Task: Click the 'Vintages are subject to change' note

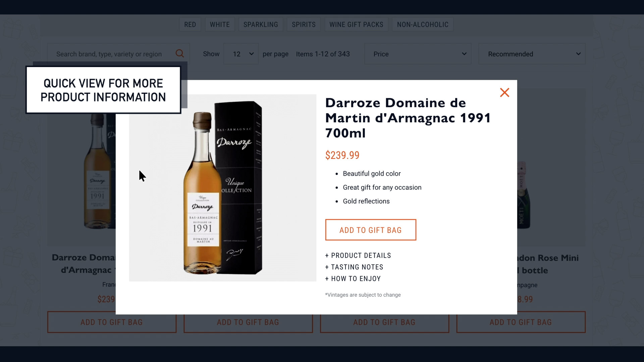Action: [363, 295]
